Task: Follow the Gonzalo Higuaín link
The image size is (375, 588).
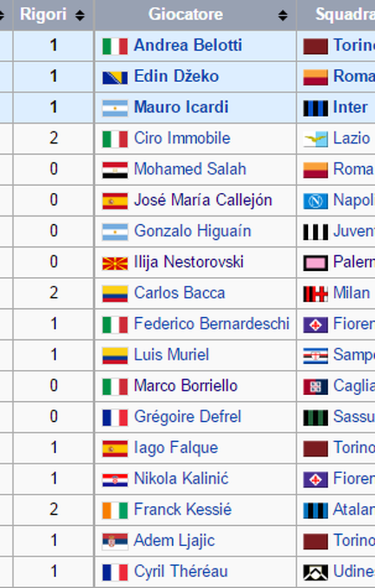Action: [x=192, y=231]
